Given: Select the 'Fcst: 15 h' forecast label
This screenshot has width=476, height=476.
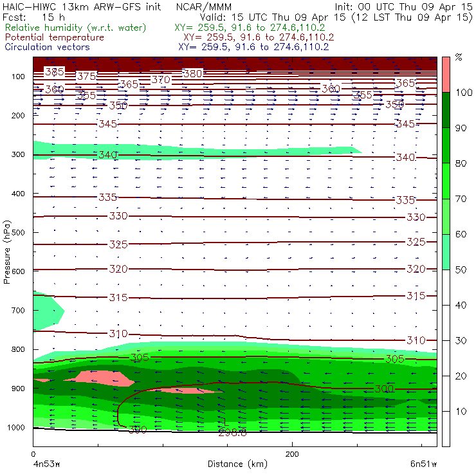Looking at the screenshot, I should (33, 17).
